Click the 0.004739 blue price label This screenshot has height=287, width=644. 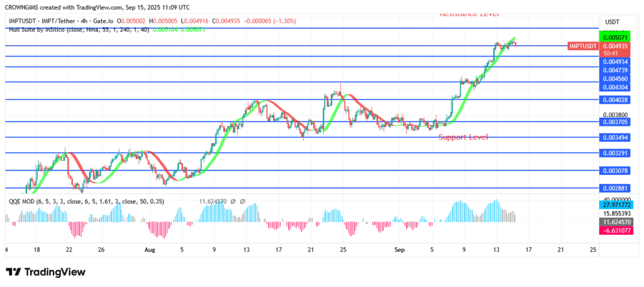(616, 70)
